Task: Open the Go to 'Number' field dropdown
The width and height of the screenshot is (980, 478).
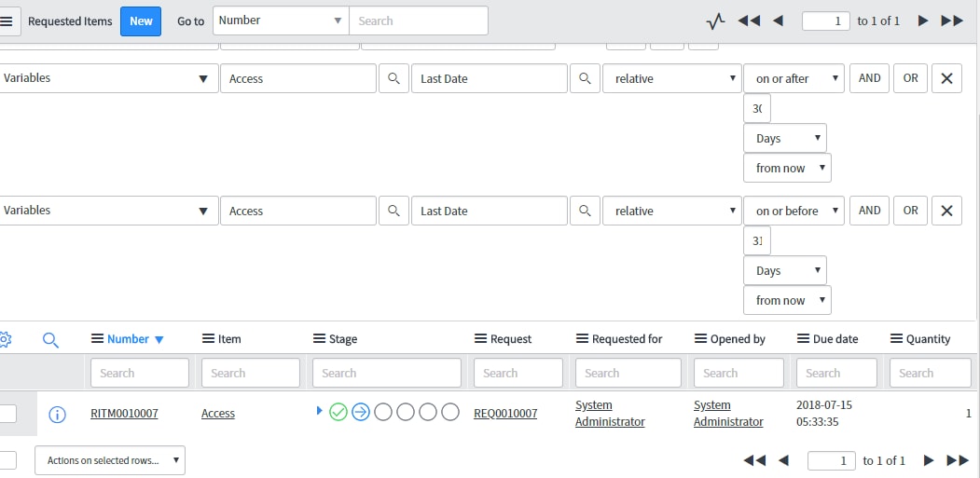Action: (281, 20)
